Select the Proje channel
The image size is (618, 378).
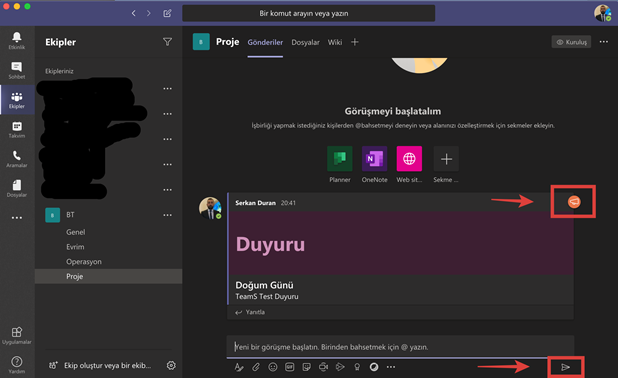point(108,276)
